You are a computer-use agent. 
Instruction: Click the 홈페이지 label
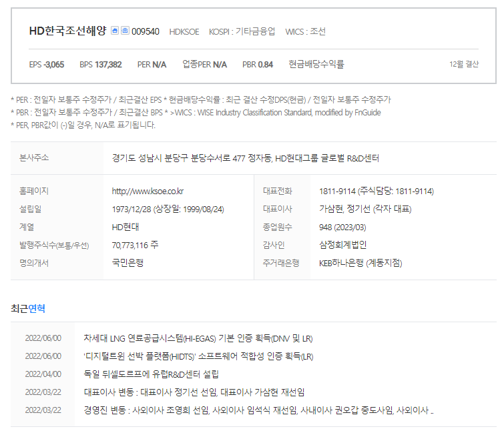click(34, 191)
